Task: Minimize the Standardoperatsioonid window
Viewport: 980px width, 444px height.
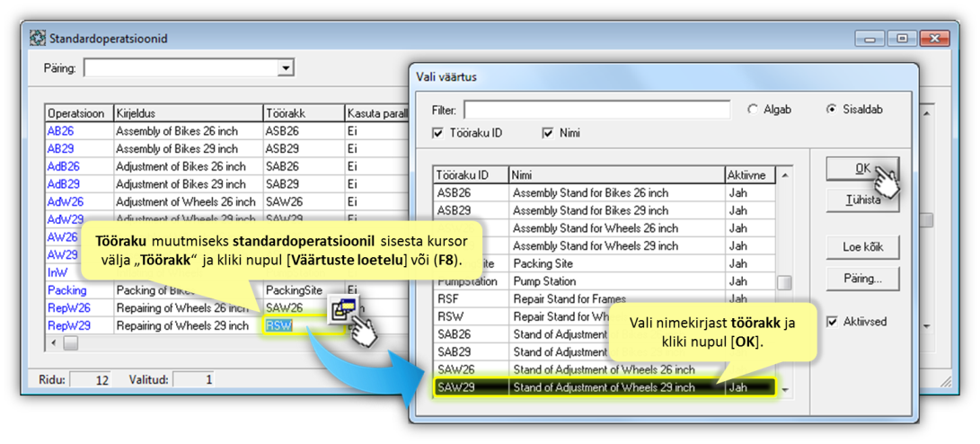Action: pyautogui.click(x=870, y=39)
